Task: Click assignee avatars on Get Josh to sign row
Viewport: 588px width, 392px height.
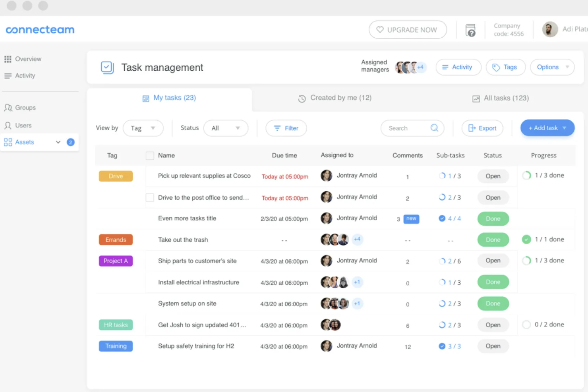Action: pyautogui.click(x=331, y=325)
